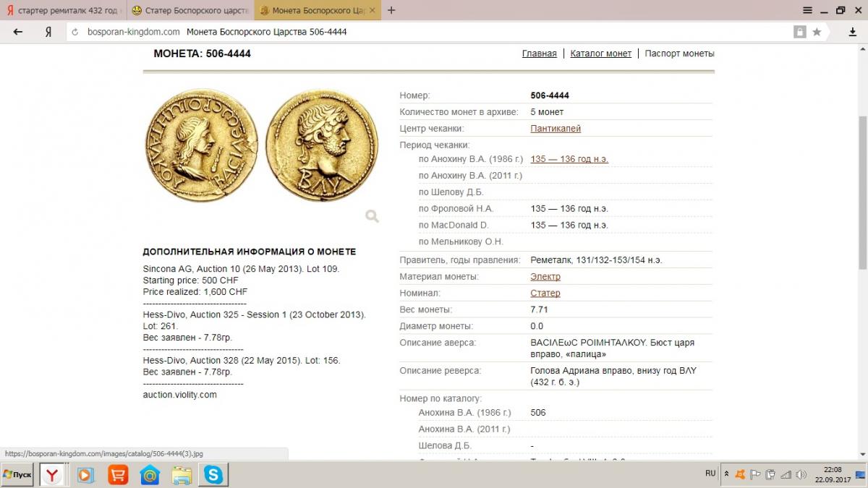Screen dimensions: 868x488
Task: Open the '135 — 136 год н.э.' link
Action: [570, 159]
